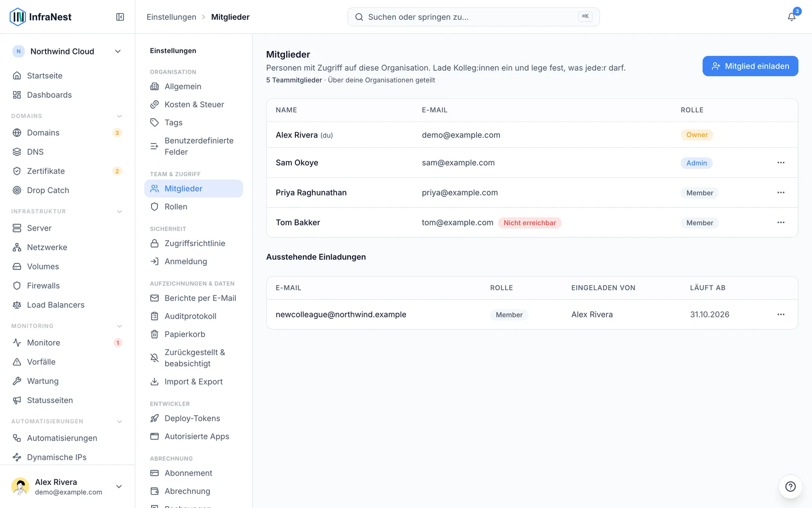Open Kosten & Steuer settings
This screenshot has height=508, width=812.
point(193,104)
